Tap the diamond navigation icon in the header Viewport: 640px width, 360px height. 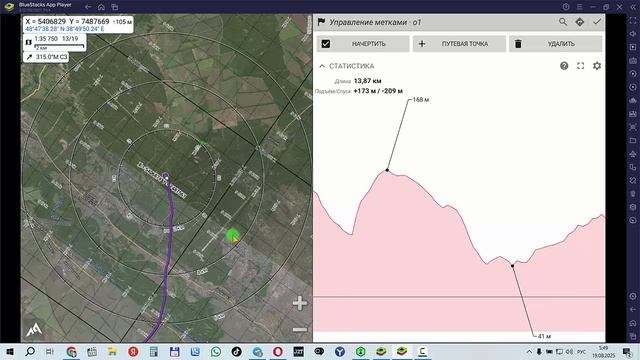click(580, 22)
